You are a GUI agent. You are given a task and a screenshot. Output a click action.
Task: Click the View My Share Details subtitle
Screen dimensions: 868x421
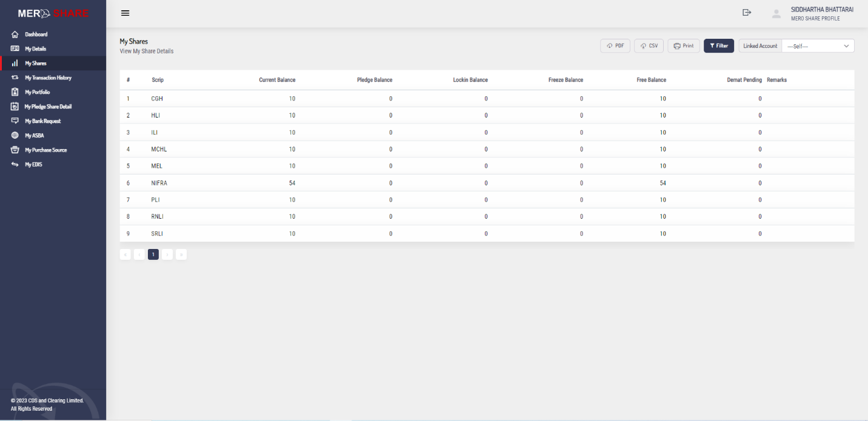tap(147, 51)
